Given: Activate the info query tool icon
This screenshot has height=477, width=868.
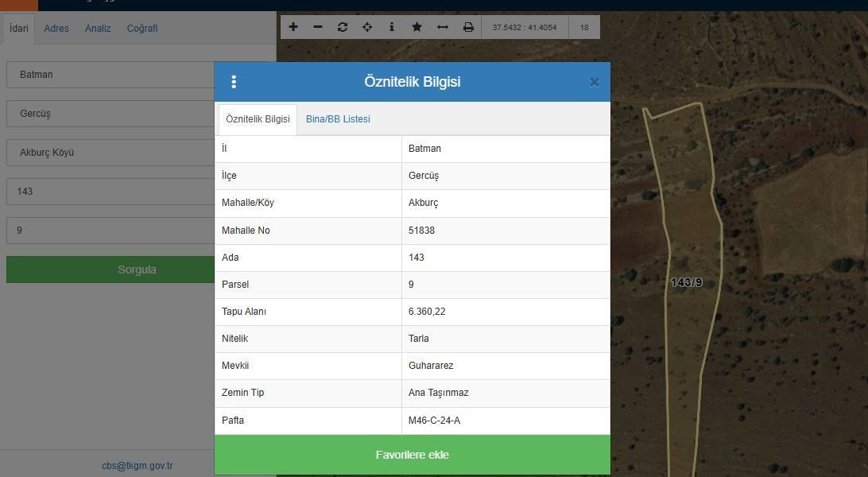Looking at the screenshot, I should (x=392, y=27).
